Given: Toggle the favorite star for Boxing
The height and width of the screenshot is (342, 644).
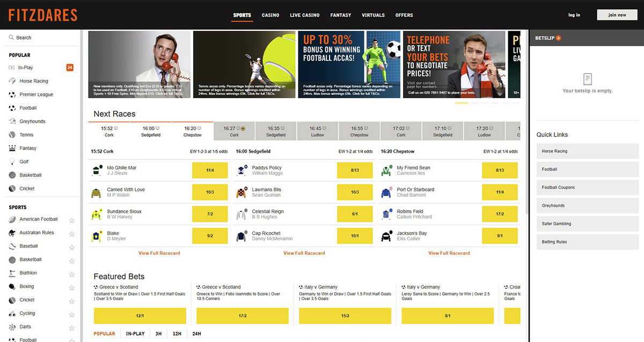Looking at the screenshot, I should click(x=72, y=287).
